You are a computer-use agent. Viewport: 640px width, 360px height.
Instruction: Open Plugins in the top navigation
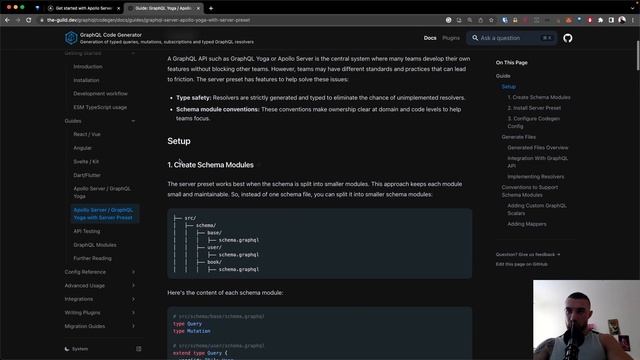(451, 38)
